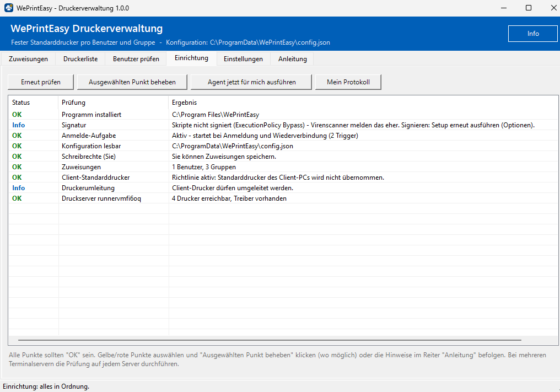Image resolution: width=560 pixels, height=392 pixels.
Task: Click Ausgewählten Punkt beheben button
Action: (x=132, y=82)
